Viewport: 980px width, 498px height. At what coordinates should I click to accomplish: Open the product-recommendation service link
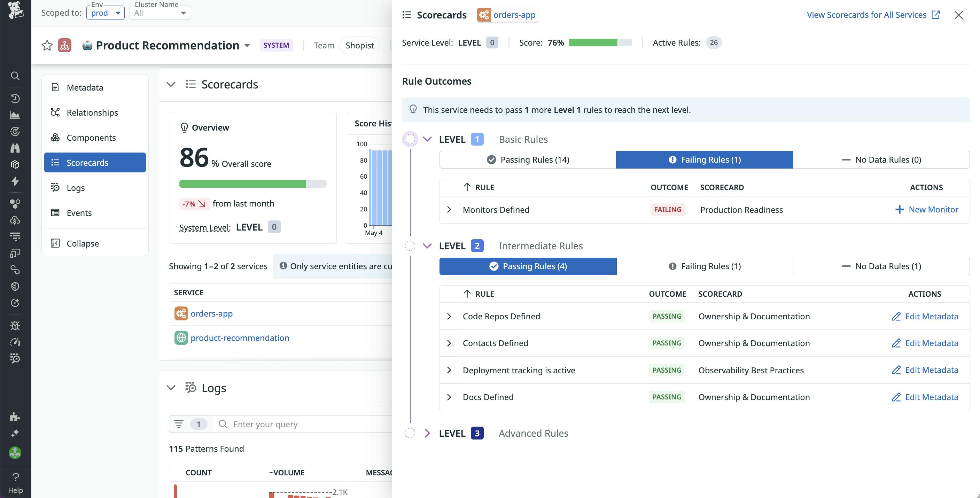pyautogui.click(x=240, y=338)
